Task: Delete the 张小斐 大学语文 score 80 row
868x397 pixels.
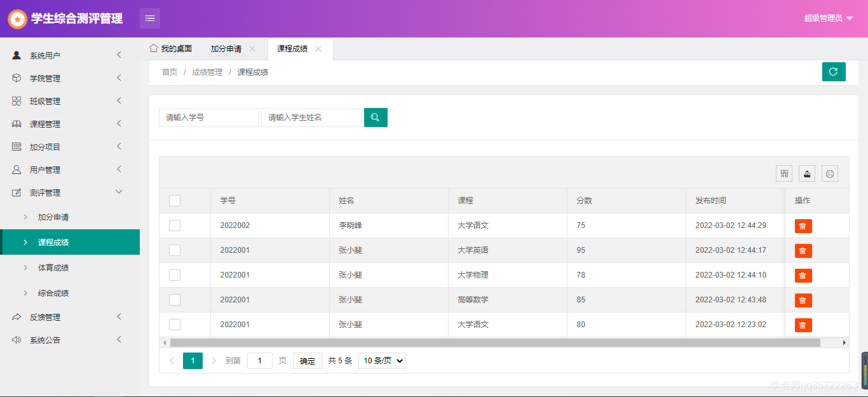Action: click(803, 325)
